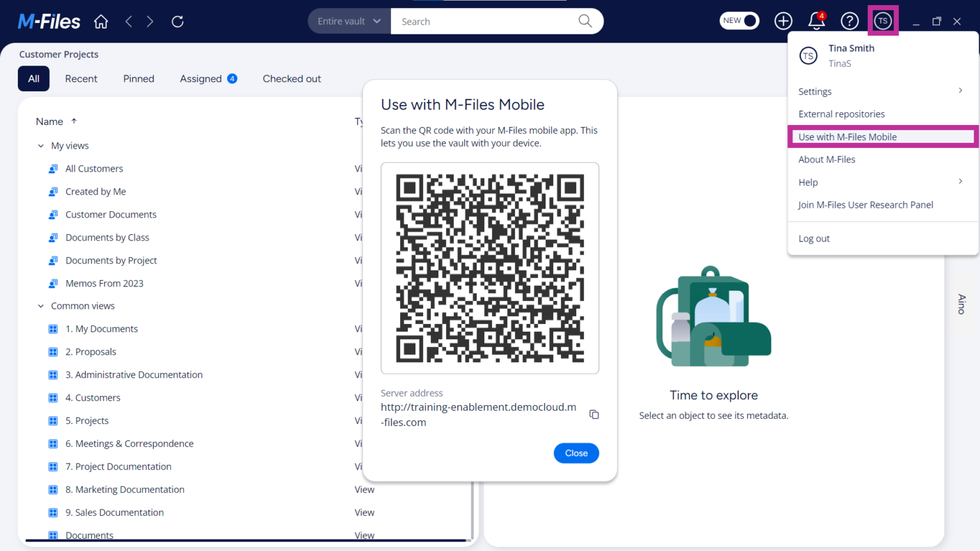Select Log out from the user menu
Viewport: 980px width, 551px height.
pyautogui.click(x=814, y=238)
